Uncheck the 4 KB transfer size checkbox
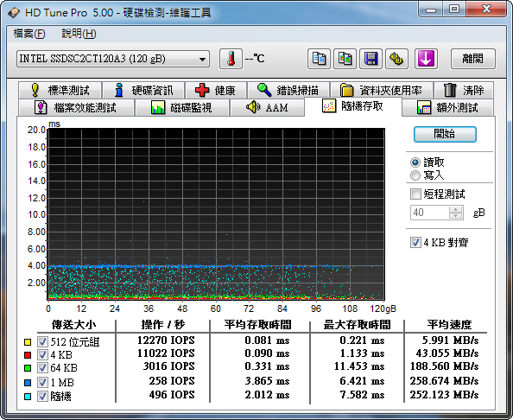This screenshot has height=420, width=513. click(x=42, y=354)
